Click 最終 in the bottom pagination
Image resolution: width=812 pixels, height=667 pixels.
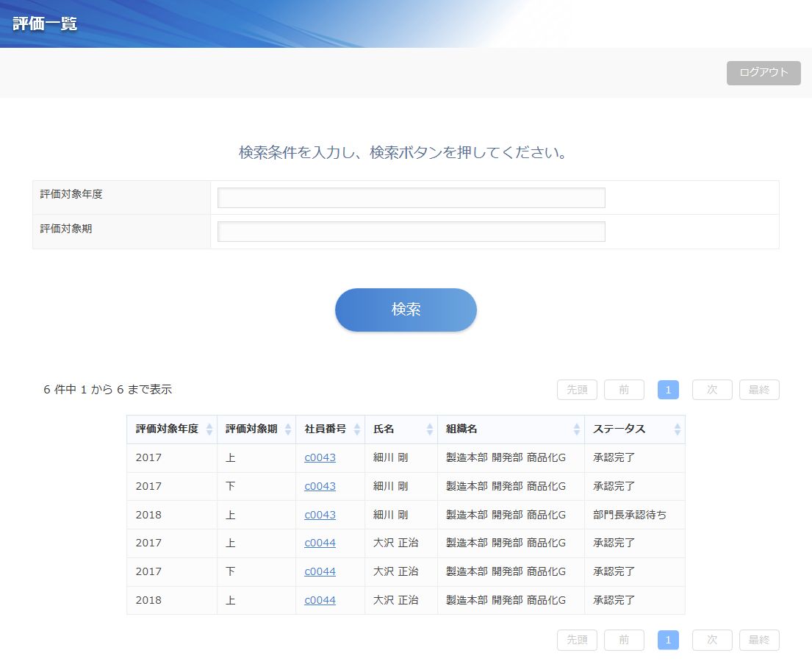[x=759, y=641]
